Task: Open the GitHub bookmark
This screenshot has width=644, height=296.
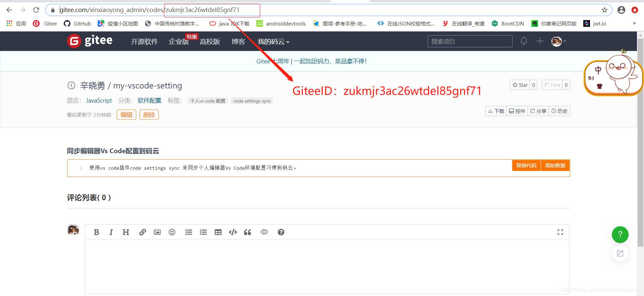Action: click(x=77, y=23)
